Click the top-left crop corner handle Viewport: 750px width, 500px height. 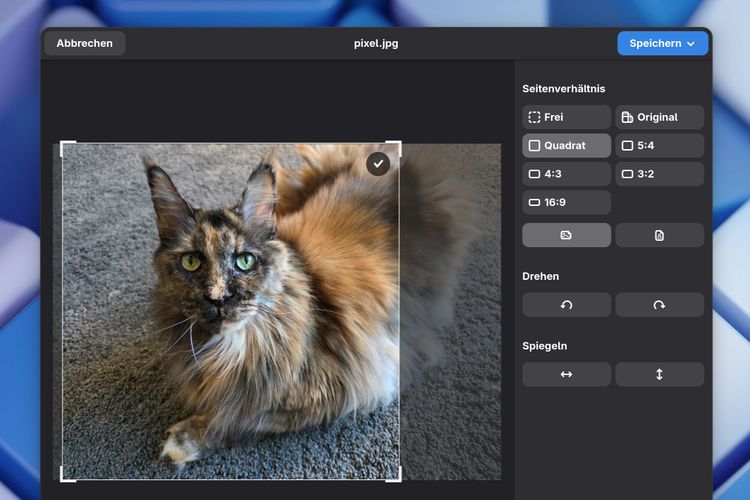coord(67,148)
